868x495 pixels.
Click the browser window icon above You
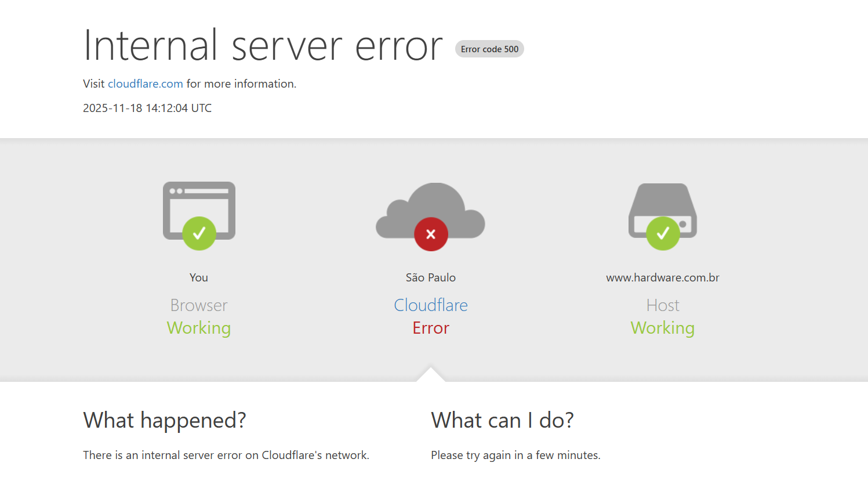point(199,215)
